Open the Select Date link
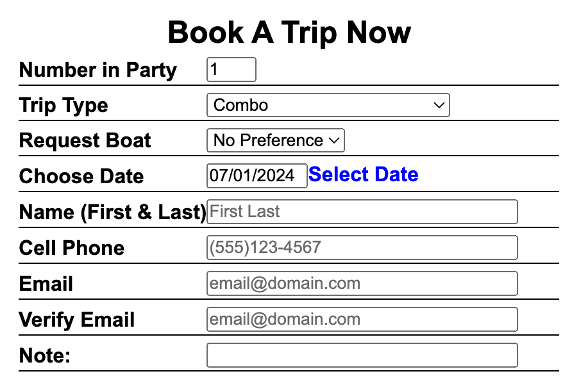This screenshot has height=392, width=581. pos(364,175)
